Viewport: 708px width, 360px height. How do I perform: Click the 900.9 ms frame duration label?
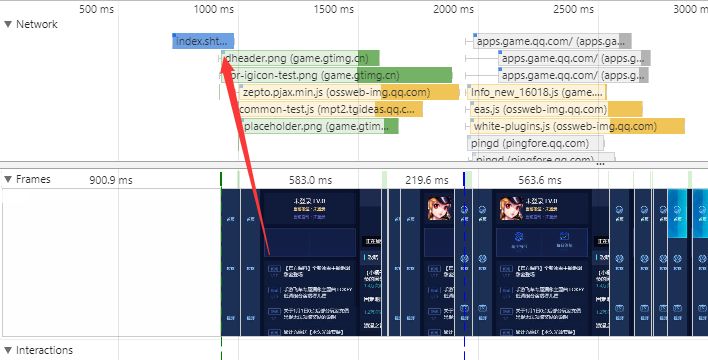[111, 180]
